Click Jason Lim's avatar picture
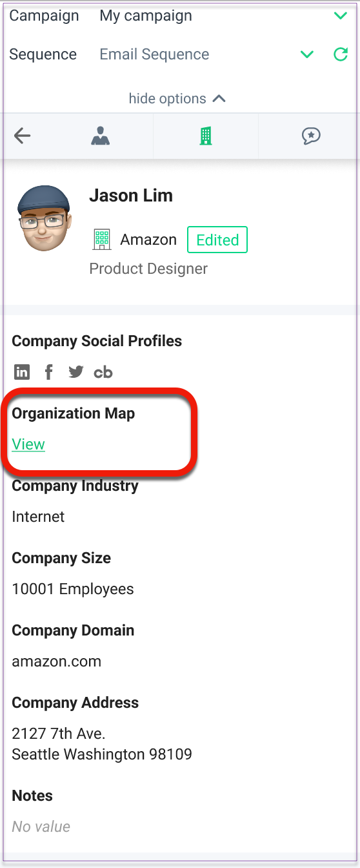 coord(44,218)
